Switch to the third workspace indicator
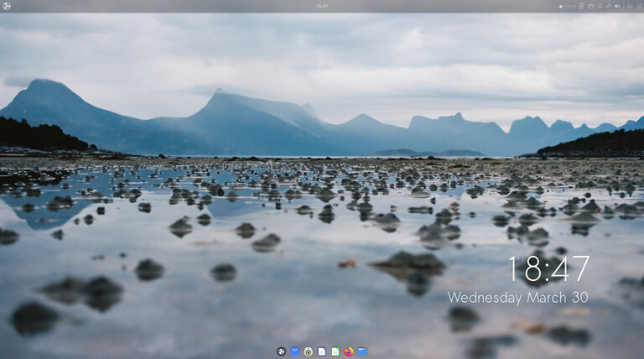This screenshot has height=359, width=644. click(x=569, y=7)
